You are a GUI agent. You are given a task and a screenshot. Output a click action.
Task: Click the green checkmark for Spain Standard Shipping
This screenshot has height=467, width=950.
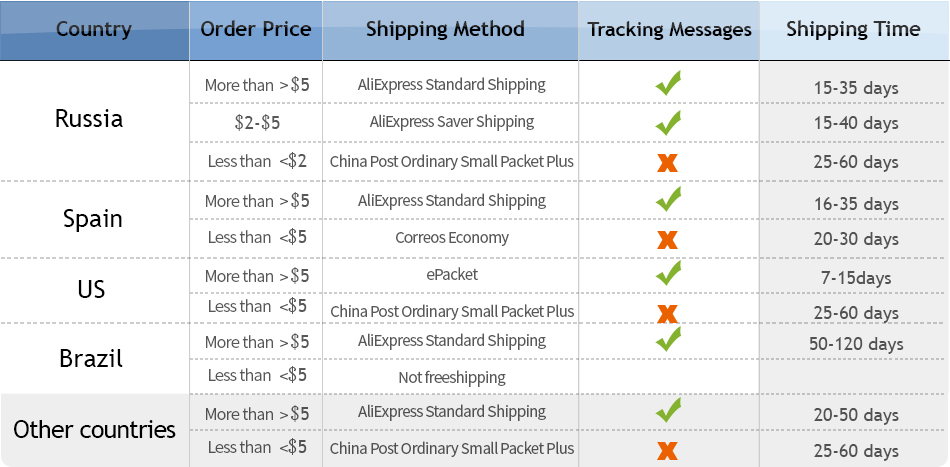point(668,199)
